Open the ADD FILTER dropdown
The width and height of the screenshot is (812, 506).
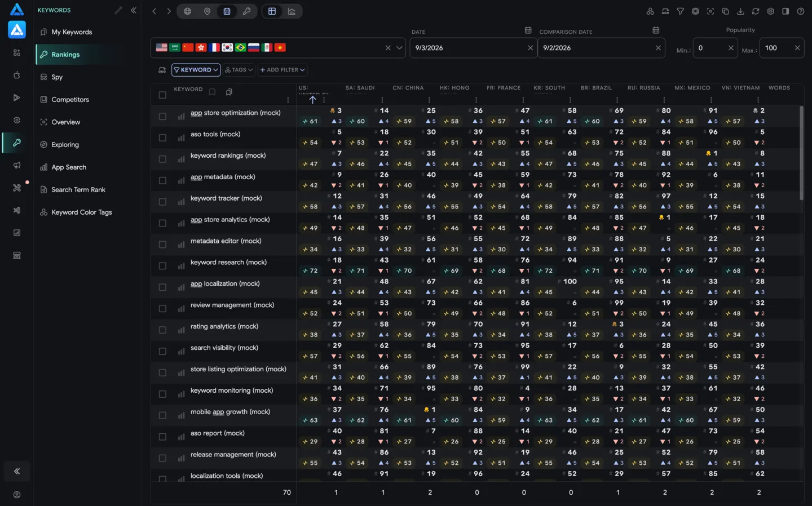point(282,70)
